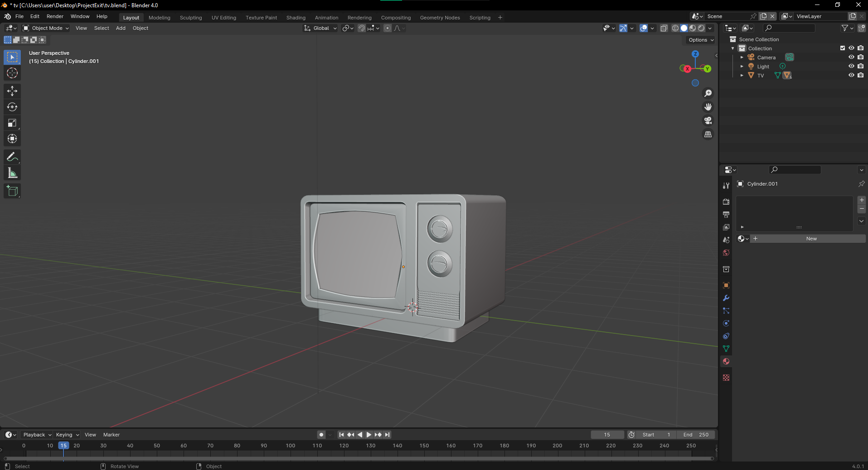Add a new workspace tab

(500, 18)
